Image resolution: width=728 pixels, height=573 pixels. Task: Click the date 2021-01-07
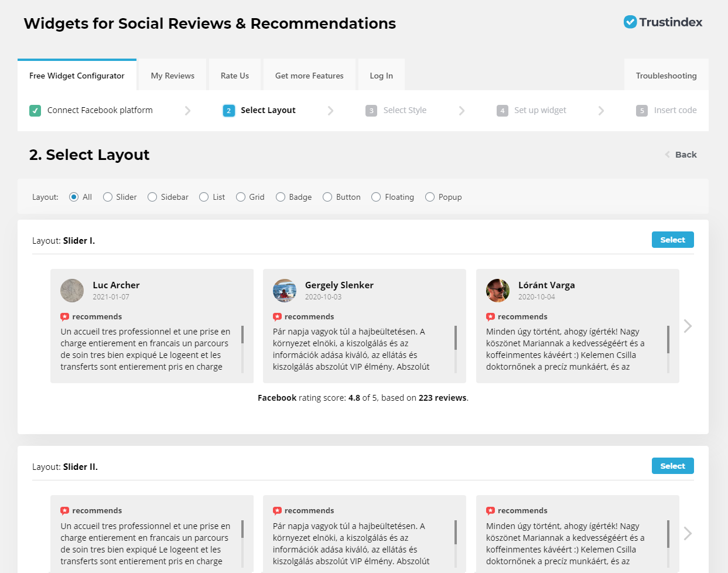[111, 297]
